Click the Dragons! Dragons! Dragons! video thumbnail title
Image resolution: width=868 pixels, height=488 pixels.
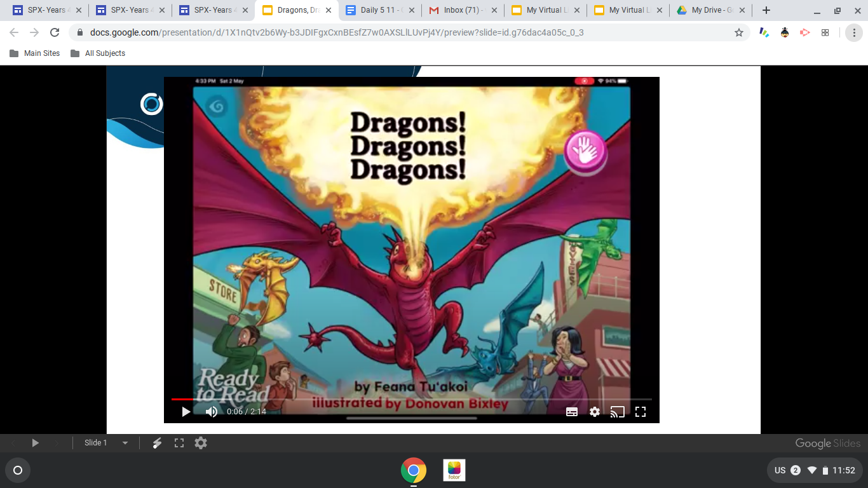tap(408, 146)
